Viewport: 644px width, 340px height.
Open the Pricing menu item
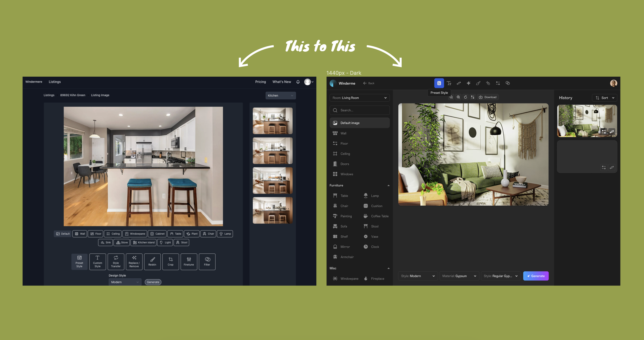pyautogui.click(x=260, y=82)
